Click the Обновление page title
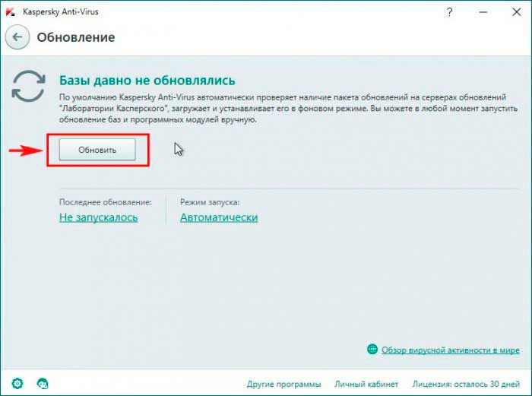 pyautogui.click(x=76, y=37)
